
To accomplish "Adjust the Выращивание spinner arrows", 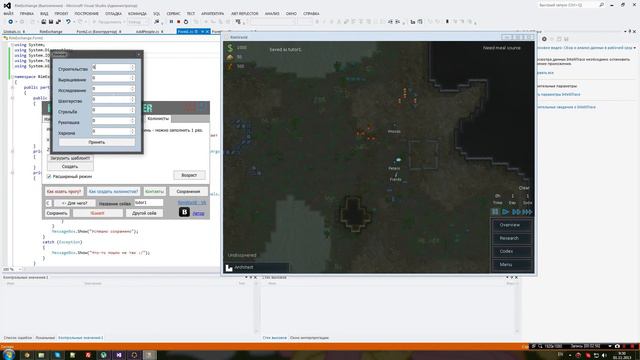I will point(132,78).
